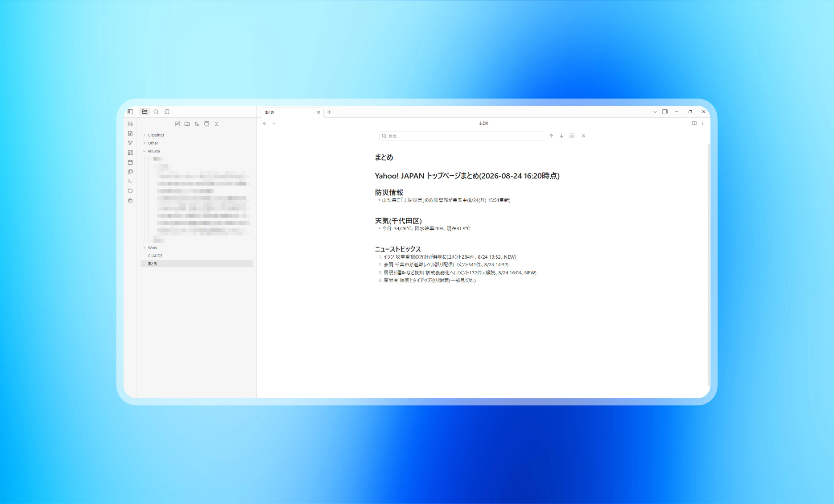Click the circular-arrow ribbon icon
The image size is (834, 504).
click(130, 191)
